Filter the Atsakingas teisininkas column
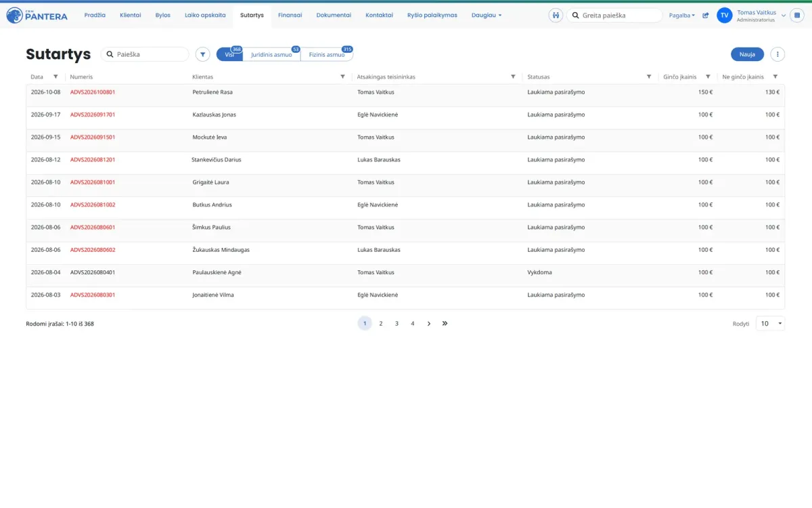The height and width of the screenshot is (508, 812). tap(513, 77)
